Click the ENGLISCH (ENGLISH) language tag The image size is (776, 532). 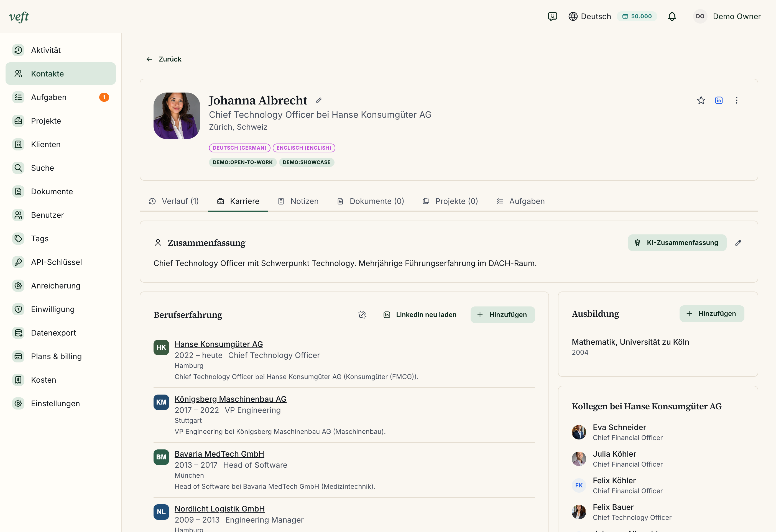tap(303, 148)
